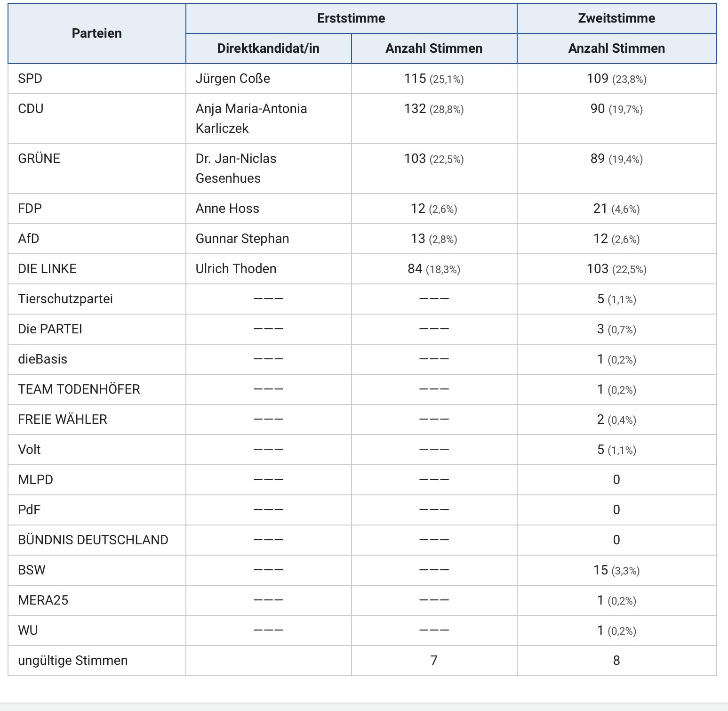Image resolution: width=728 pixels, height=711 pixels.
Task: Click the ungültige Stimmen row label
Action: tap(73, 661)
